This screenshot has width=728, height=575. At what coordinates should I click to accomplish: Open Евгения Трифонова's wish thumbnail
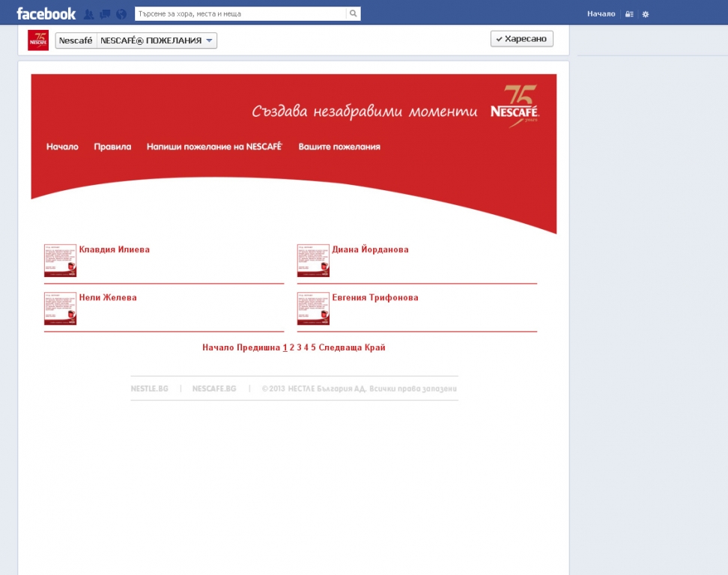(x=313, y=308)
